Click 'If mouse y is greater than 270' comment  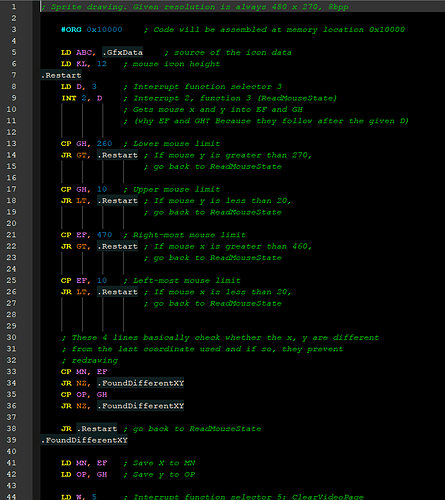(228, 155)
